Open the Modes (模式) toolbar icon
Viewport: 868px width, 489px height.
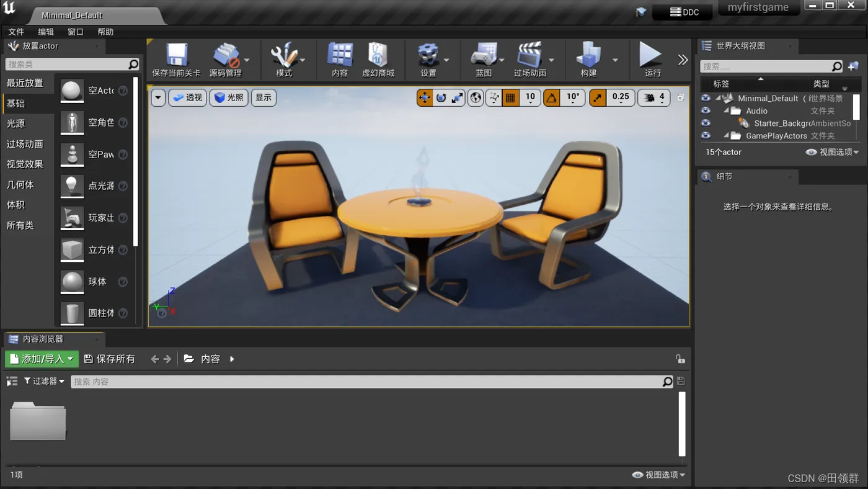284,55
